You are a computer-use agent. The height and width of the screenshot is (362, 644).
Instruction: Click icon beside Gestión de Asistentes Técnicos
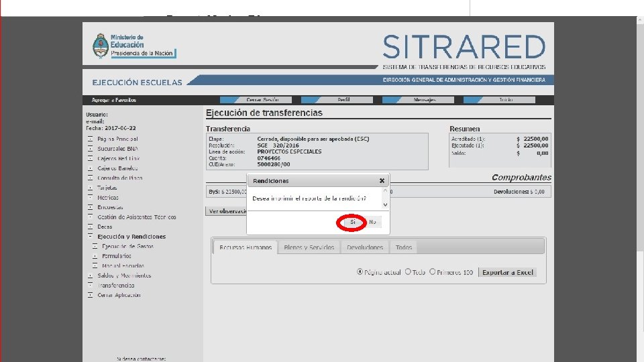coord(90,217)
